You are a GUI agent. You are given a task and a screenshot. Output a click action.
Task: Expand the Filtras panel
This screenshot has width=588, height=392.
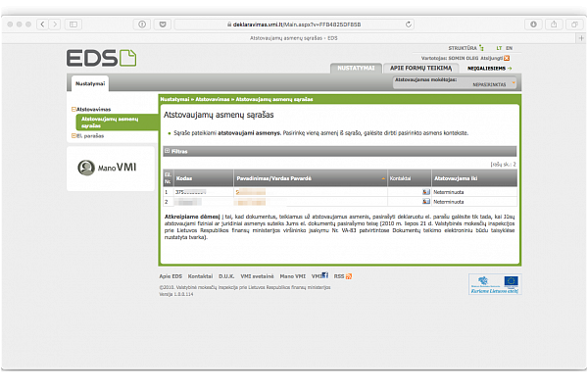[169, 151]
